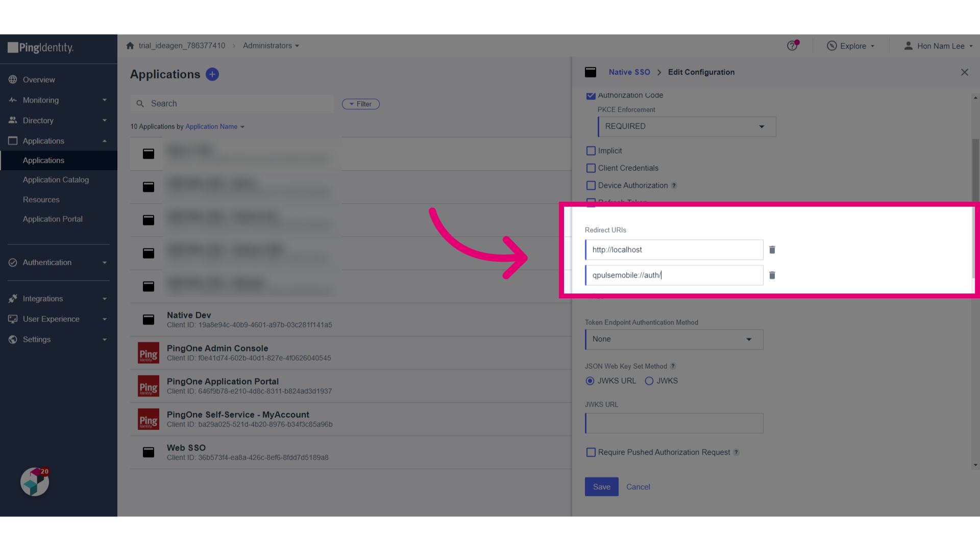Open the trial_ideagen_786377410 breadcrumb
The width and height of the screenshot is (980, 551).
click(182, 45)
